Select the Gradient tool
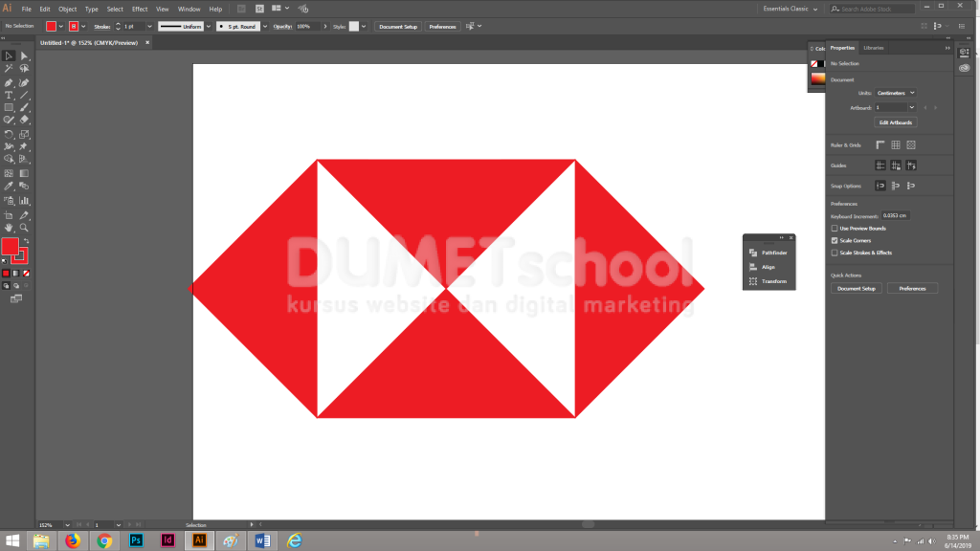The height and width of the screenshot is (551, 980). tap(24, 174)
